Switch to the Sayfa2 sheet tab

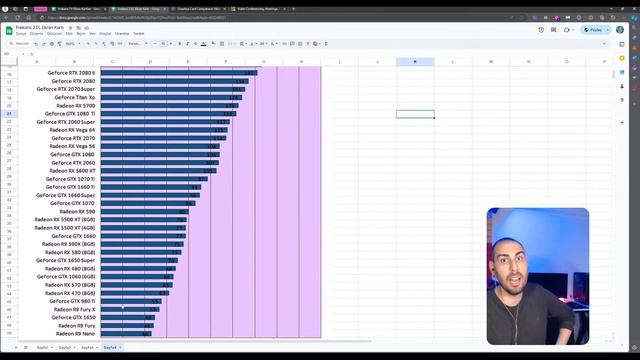(65, 347)
